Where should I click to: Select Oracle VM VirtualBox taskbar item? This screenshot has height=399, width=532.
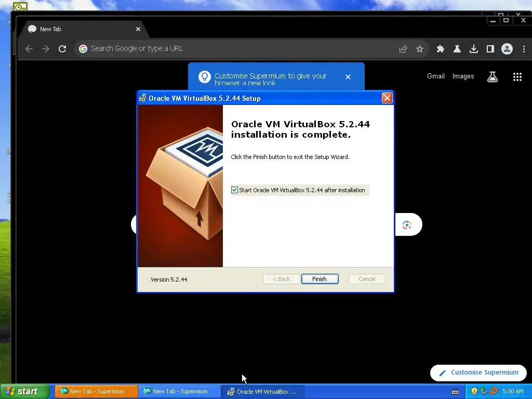point(262,392)
